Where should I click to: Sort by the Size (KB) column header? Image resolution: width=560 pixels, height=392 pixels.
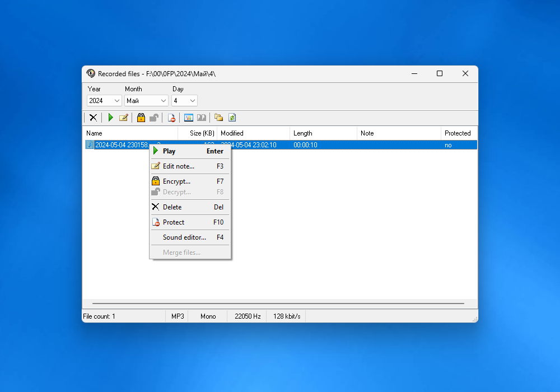(x=198, y=133)
